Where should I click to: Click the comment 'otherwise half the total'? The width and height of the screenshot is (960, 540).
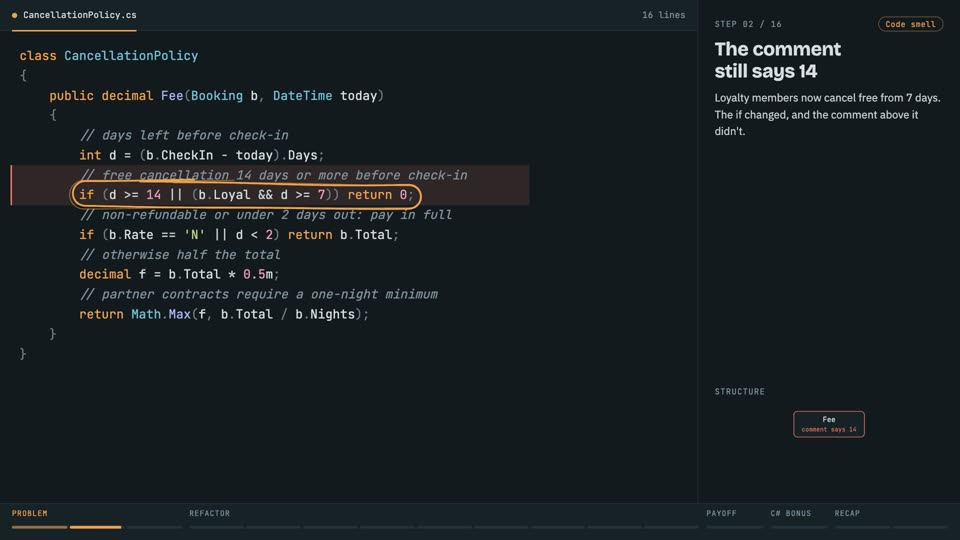(180, 255)
